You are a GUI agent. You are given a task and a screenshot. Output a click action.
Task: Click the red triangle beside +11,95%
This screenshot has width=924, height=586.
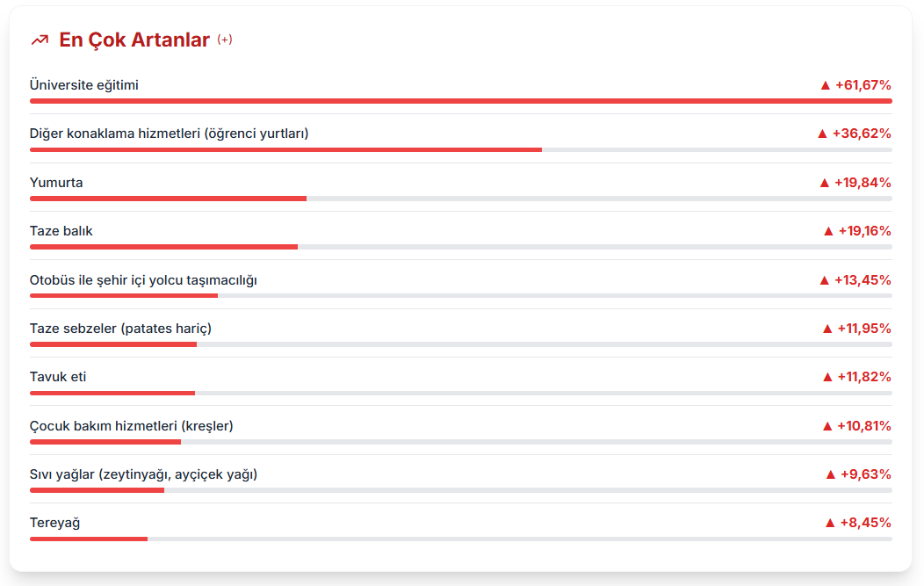[x=827, y=329]
